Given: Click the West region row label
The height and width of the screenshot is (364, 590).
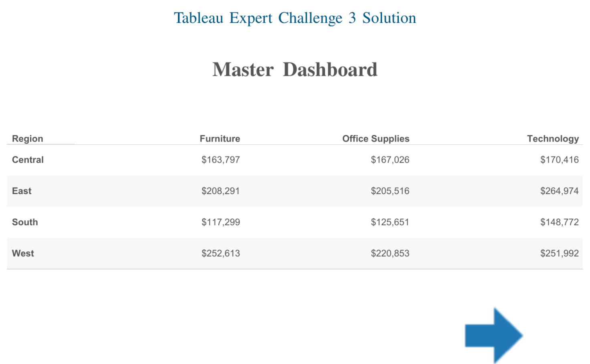Looking at the screenshot, I should [x=23, y=253].
